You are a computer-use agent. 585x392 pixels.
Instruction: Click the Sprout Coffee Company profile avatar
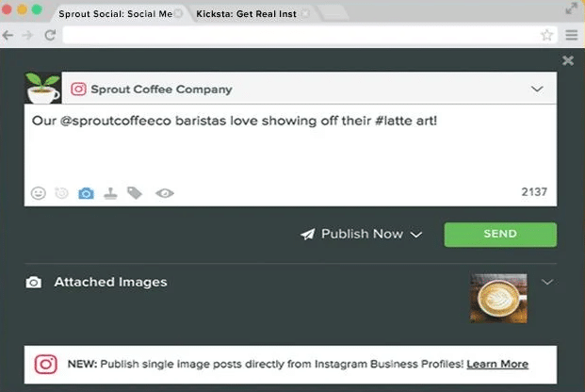[43, 89]
